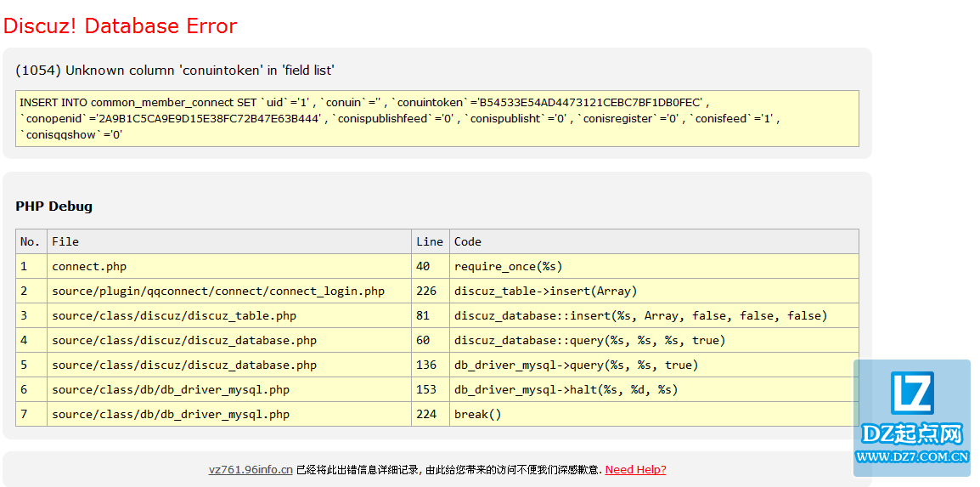Open the Need Help? link

click(x=635, y=470)
